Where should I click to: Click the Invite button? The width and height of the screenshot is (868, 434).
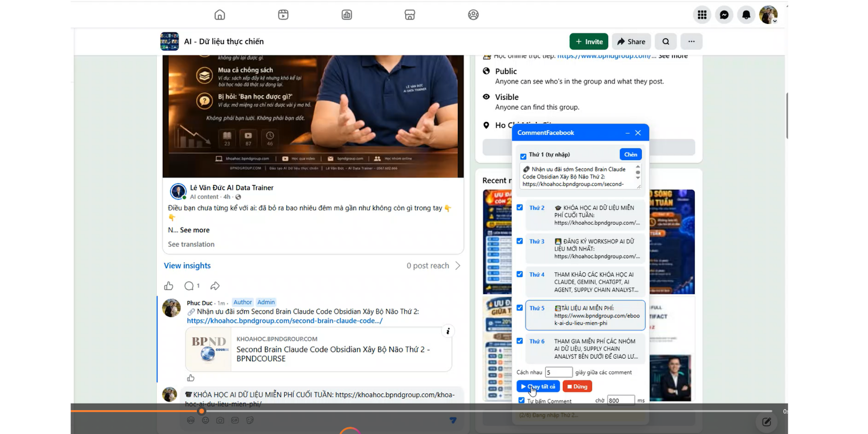(589, 41)
